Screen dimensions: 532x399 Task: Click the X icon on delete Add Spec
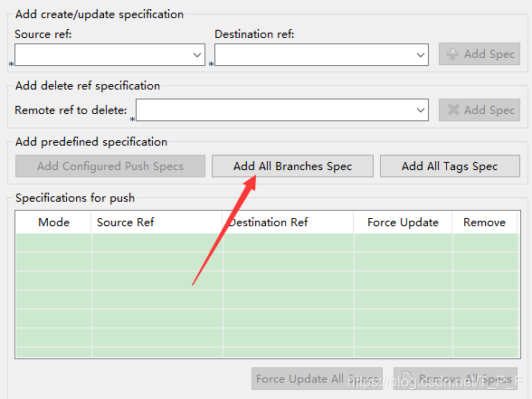453,110
